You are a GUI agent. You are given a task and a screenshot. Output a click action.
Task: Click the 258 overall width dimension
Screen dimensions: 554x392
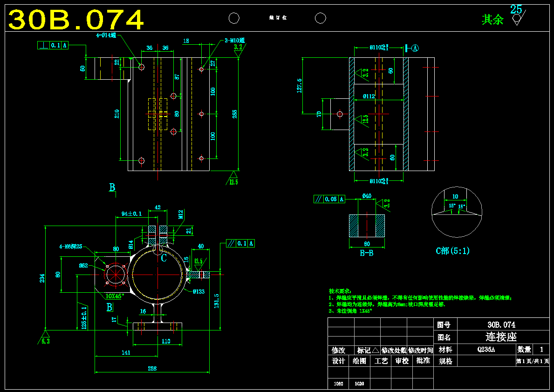(x=152, y=368)
